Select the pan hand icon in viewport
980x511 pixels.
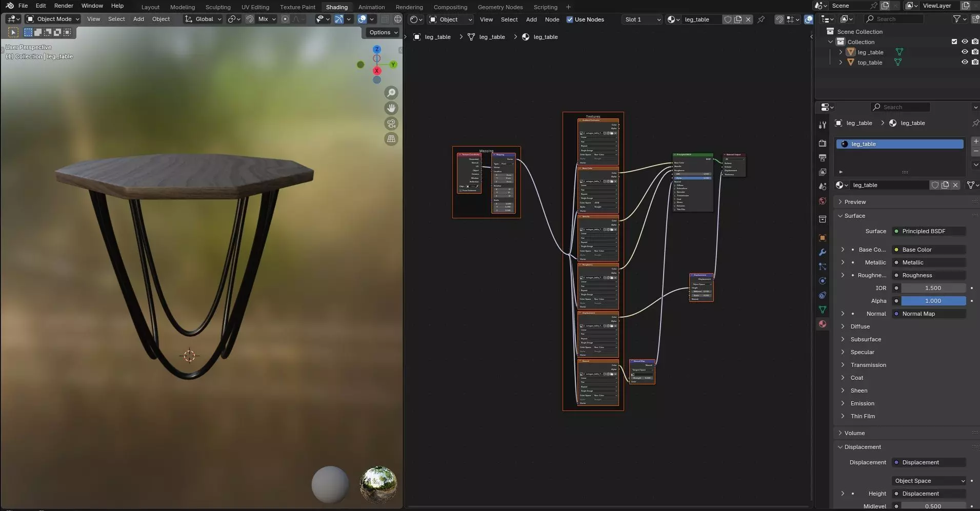click(x=391, y=108)
